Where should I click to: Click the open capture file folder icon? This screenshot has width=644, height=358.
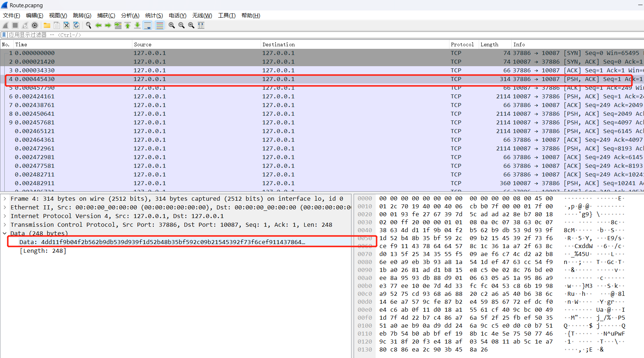coord(47,25)
